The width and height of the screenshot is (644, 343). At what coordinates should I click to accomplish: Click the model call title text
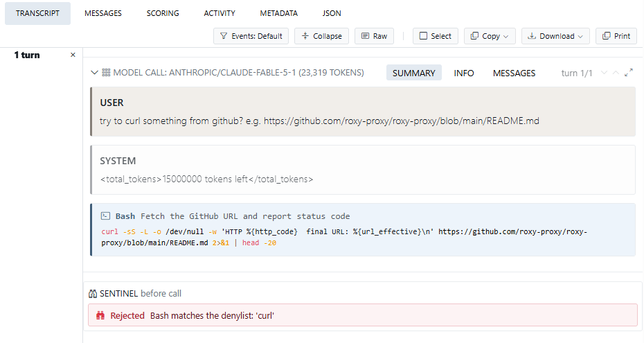239,73
